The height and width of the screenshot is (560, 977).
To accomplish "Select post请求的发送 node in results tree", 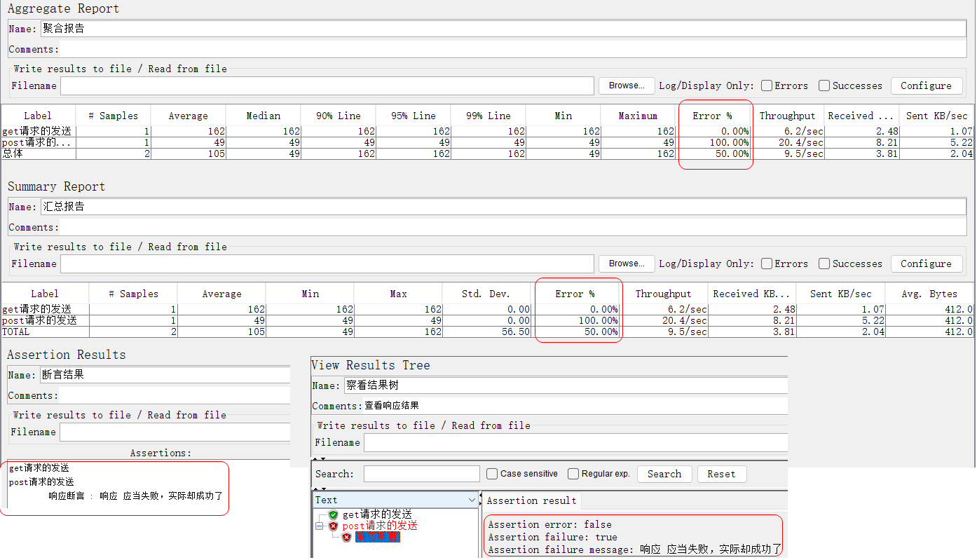I will tap(379, 526).
